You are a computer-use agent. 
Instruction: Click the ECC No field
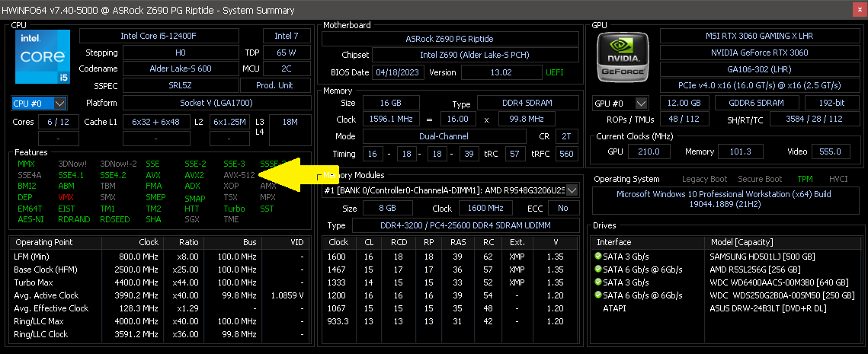pos(563,209)
